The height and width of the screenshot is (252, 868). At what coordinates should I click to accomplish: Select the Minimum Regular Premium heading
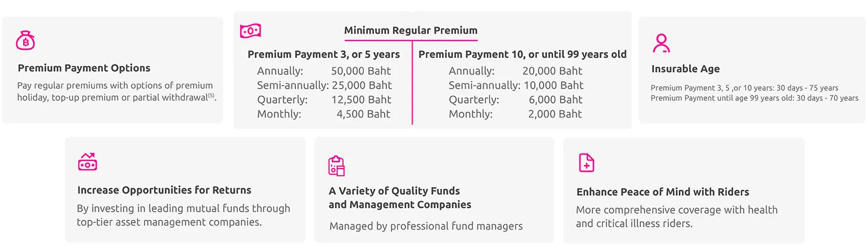[411, 30]
